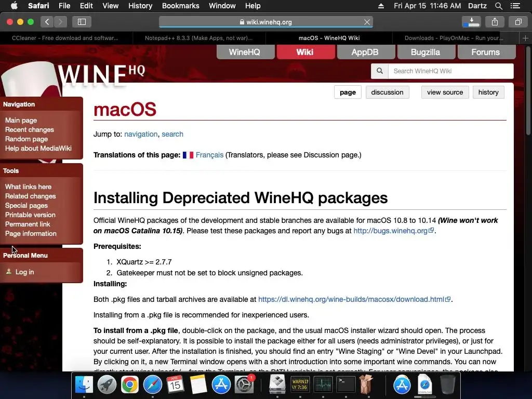Screen dimensions: 532x399
Task: Launch Launchpad rocket in Dock
Action: pyautogui.click(x=107, y=385)
